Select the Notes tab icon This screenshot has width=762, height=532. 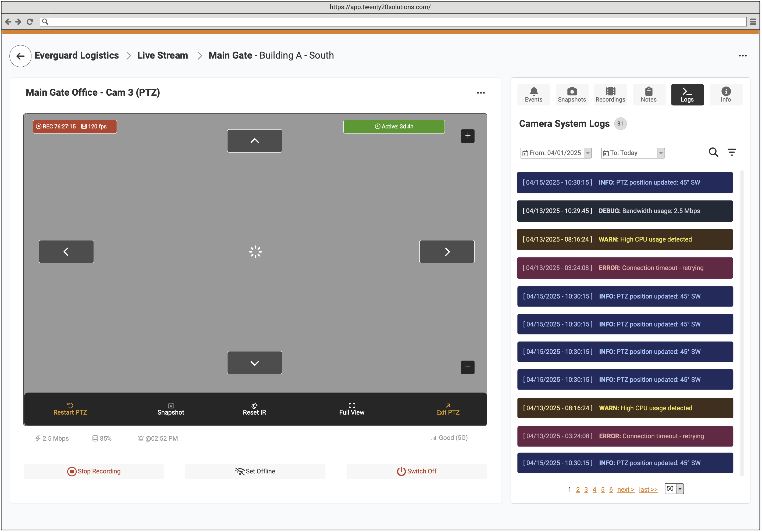click(649, 95)
